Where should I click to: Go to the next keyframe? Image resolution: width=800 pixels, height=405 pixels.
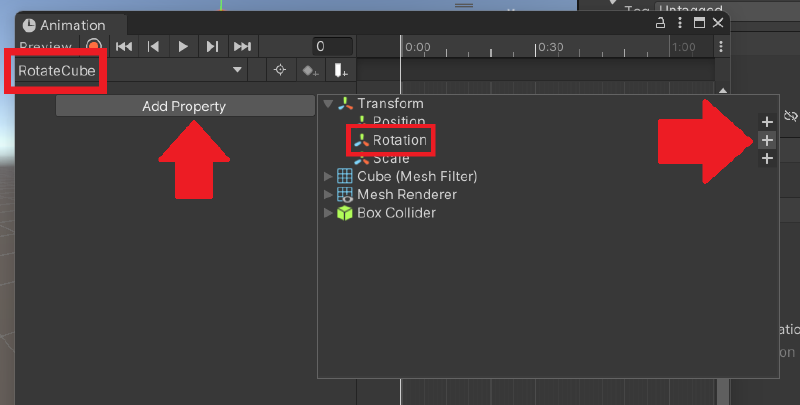pyautogui.click(x=212, y=46)
